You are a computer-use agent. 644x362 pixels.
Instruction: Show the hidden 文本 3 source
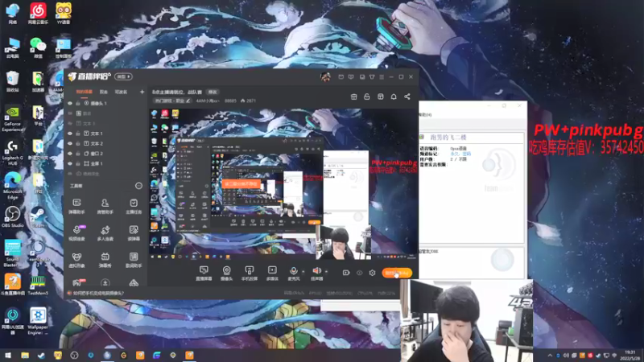click(x=70, y=124)
